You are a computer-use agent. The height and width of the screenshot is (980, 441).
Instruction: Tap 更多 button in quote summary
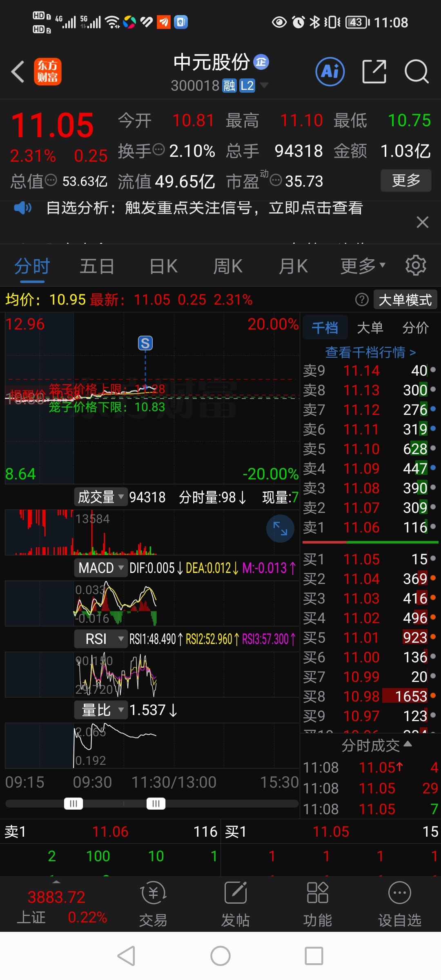tap(406, 180)
